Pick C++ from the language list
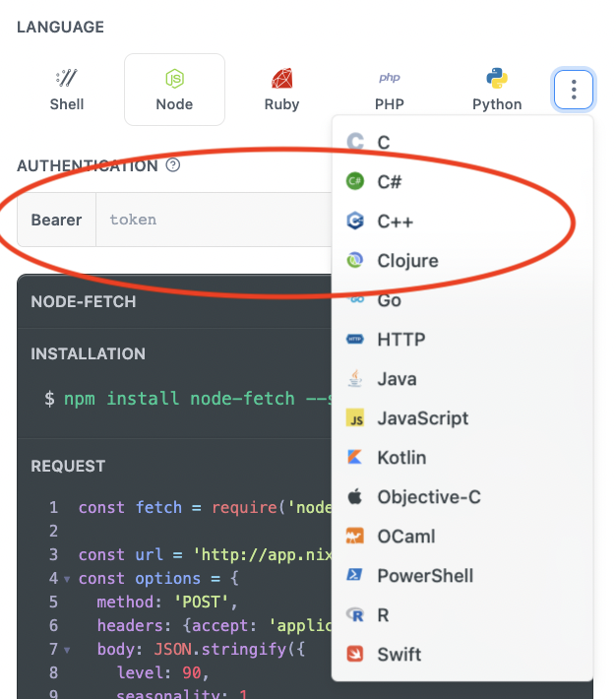616x699 pixels. pos(462,222)
